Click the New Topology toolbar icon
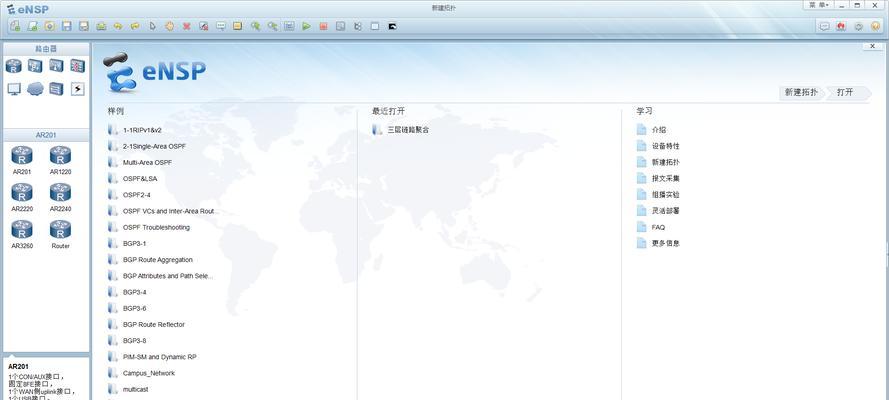The height and width of the screenshot is (400, 889). point(15,26)
